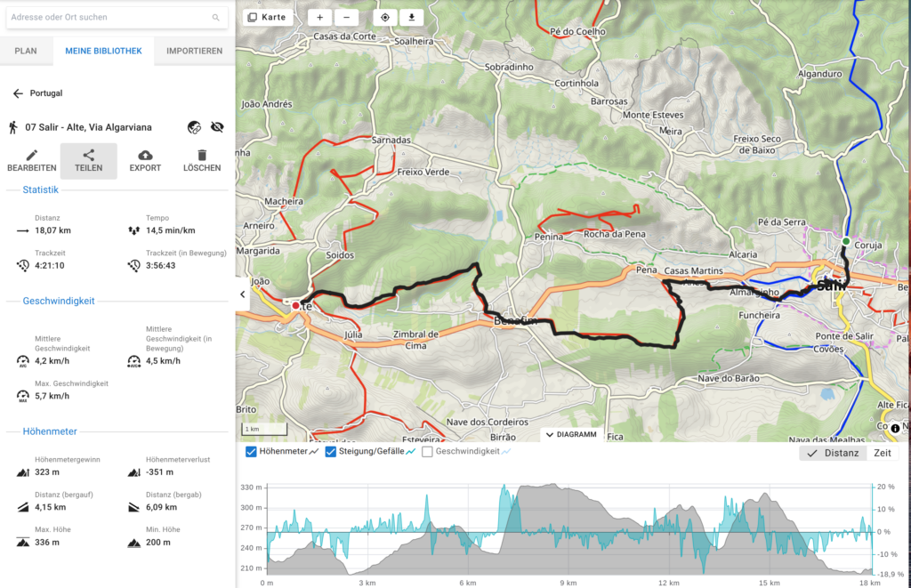Image resolution: width=911 pixels, height=588 pixels.
Task: Zoom out the map with minus
Action: pyautogui.click(x=346, y=17)
